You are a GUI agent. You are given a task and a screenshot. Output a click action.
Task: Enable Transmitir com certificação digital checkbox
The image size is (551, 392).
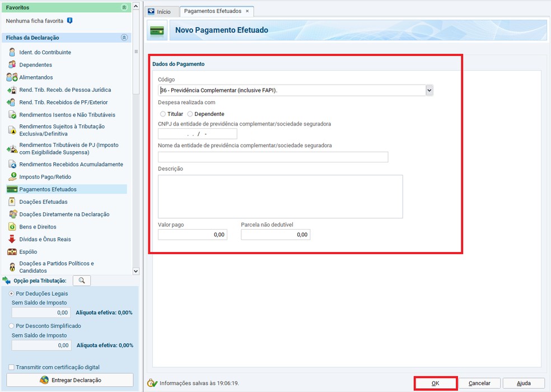tap(12, 367)
